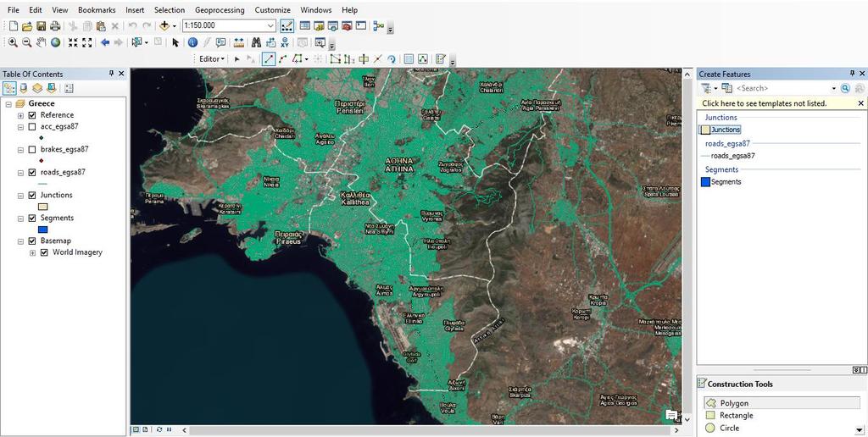Collapse the Junctions layer legend

click(20, 196)
